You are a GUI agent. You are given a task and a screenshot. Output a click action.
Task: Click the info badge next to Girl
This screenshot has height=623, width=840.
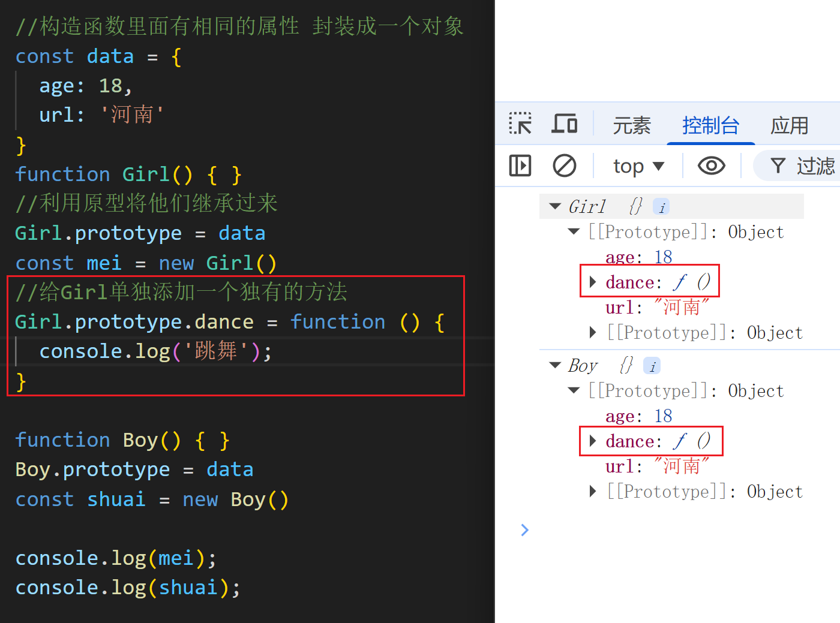click(x=661, y=207)
